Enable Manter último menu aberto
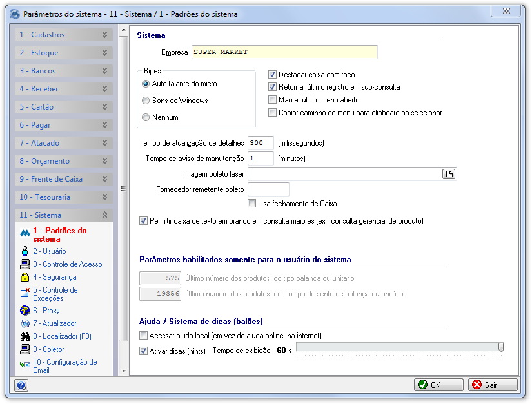The height and width of the screenshot is (404, 532). 272,100
